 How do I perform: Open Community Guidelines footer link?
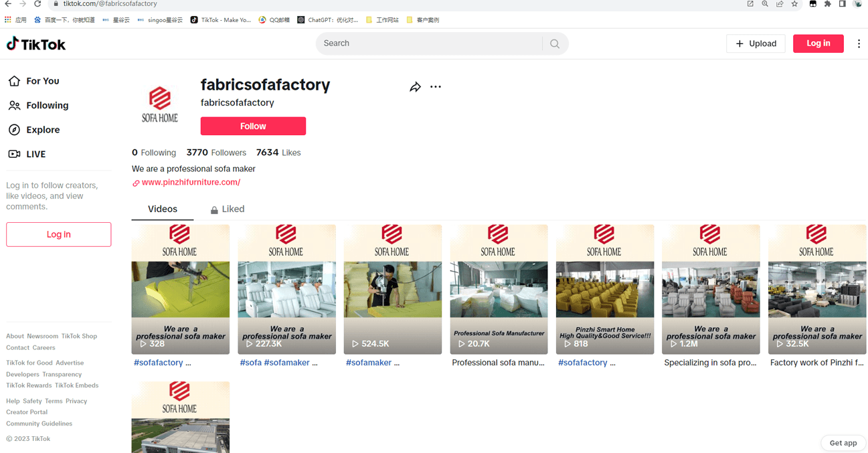click(39, 424)
